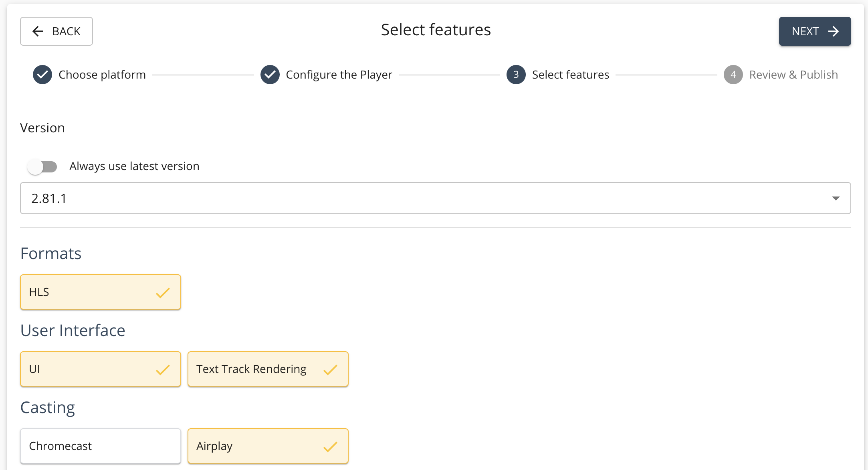868x470 pixels.
Task: Click the dropdown caret of the version selector
Action: (x=835, y=198)
